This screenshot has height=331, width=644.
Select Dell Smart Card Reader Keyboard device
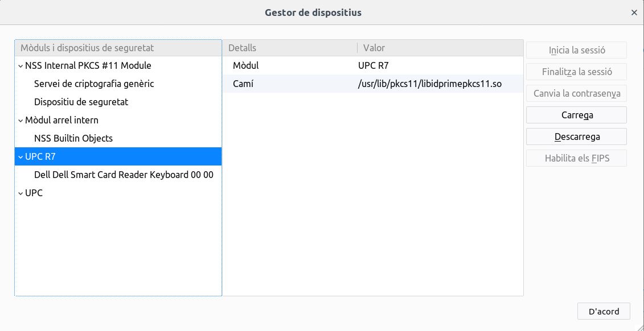click(124, 175)
